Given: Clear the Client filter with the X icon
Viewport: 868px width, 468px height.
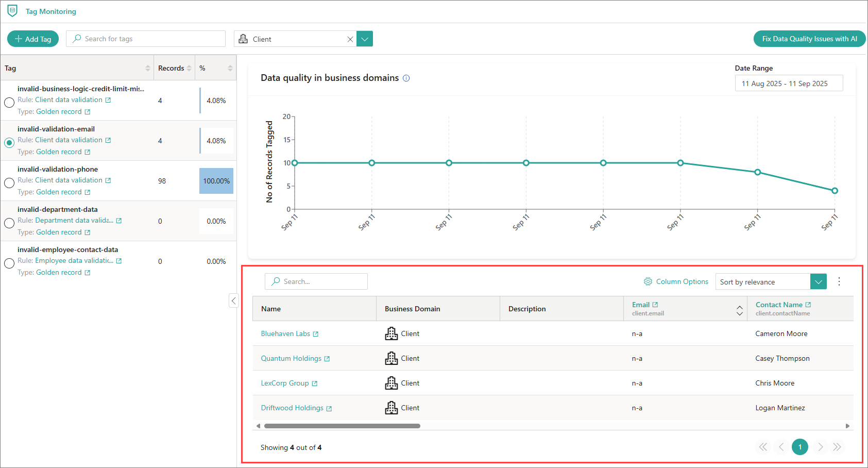Looking at the screenshot, I should [x=350, y=39].
